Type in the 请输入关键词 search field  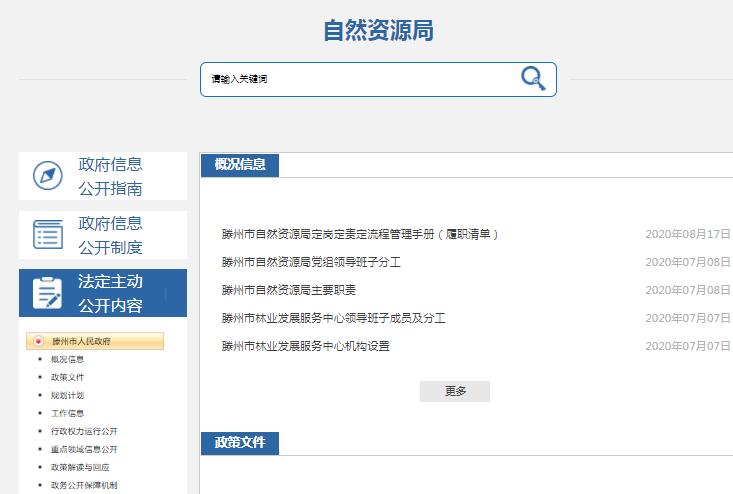[x=355, y=79]
